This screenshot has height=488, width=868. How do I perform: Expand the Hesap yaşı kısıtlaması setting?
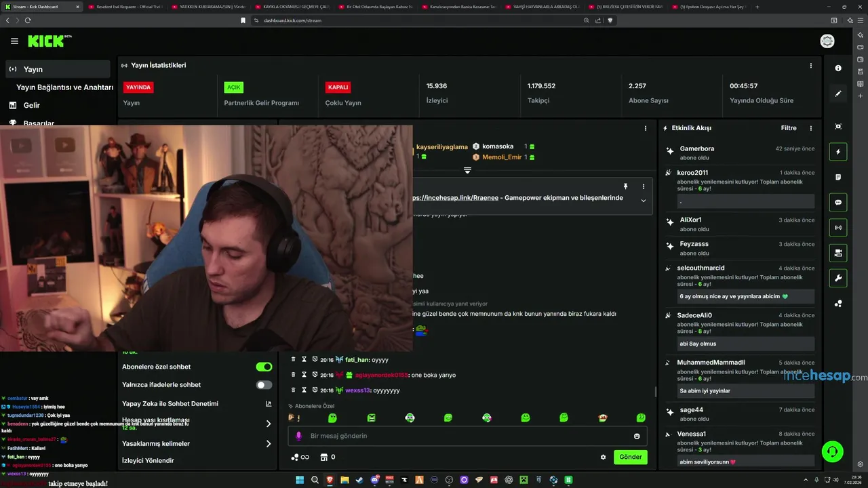coord(269,424)
